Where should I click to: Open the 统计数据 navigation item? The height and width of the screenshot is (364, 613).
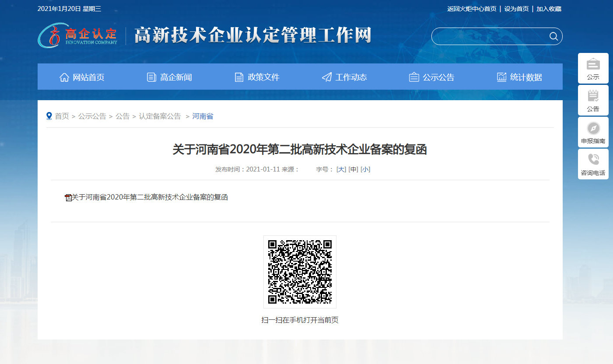click(x=519, y=77)
